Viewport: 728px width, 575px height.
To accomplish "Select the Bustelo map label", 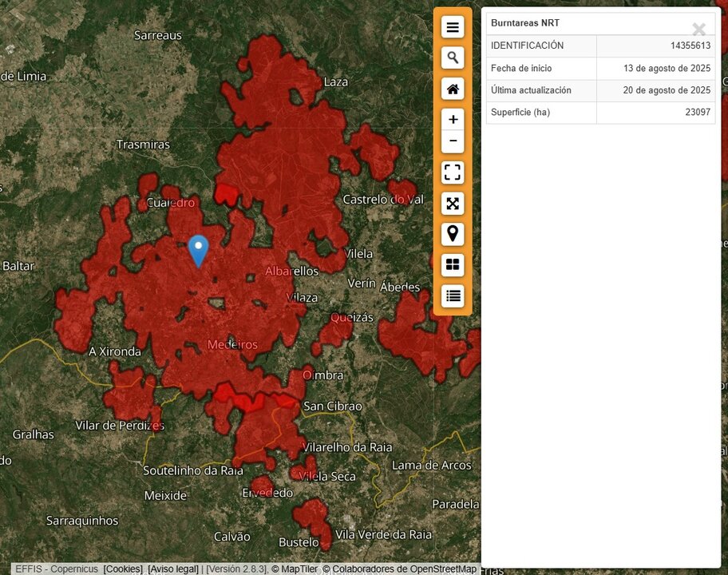I will click(x=299, y=542).
